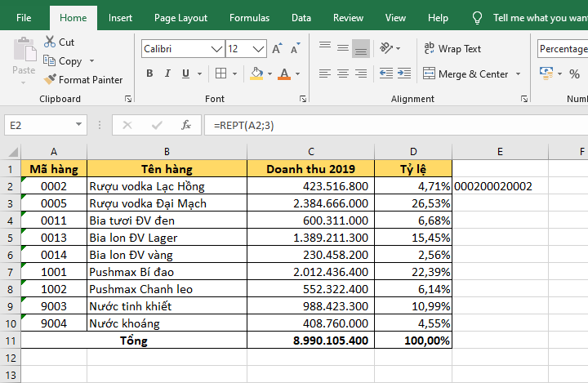Click the Cut scissors icon

50,42
